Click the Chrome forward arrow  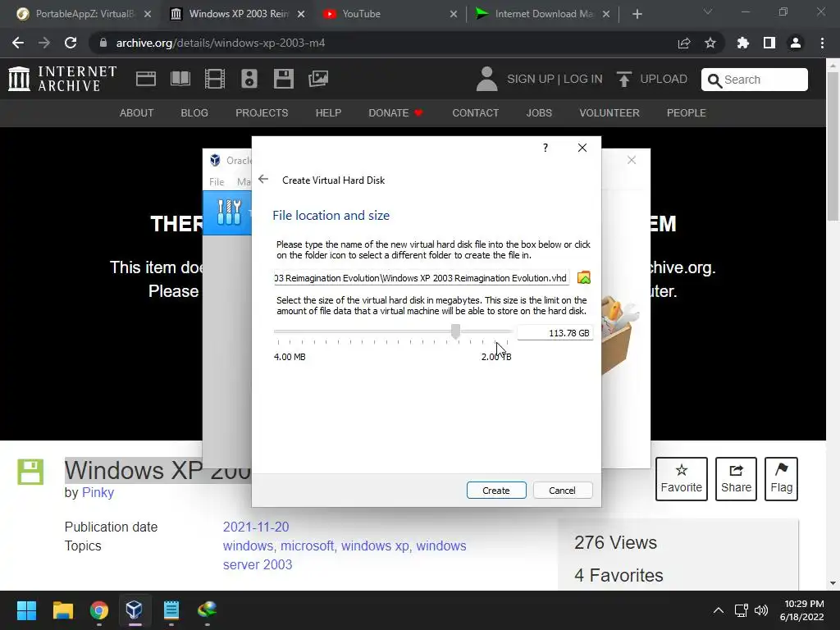click(x=44, y=43)
